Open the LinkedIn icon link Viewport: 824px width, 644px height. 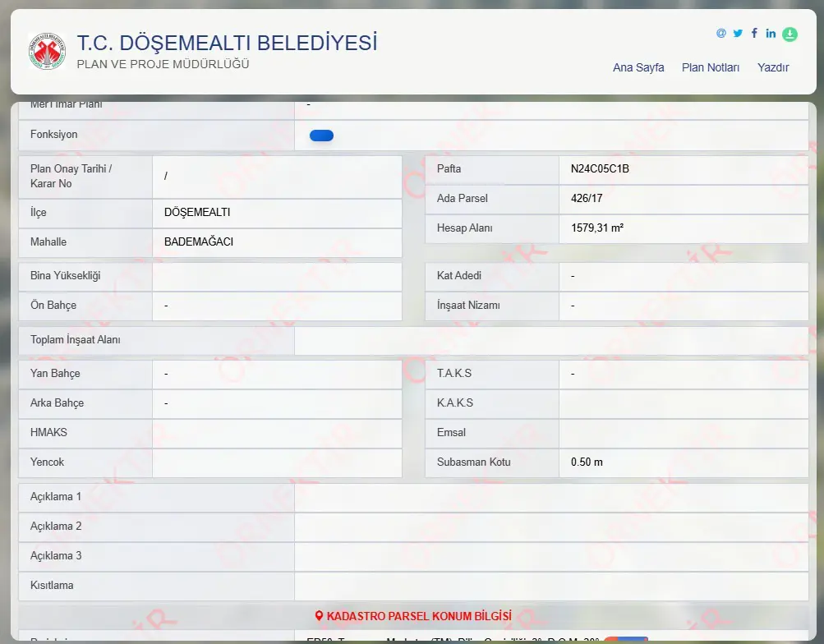coord(771,34)
